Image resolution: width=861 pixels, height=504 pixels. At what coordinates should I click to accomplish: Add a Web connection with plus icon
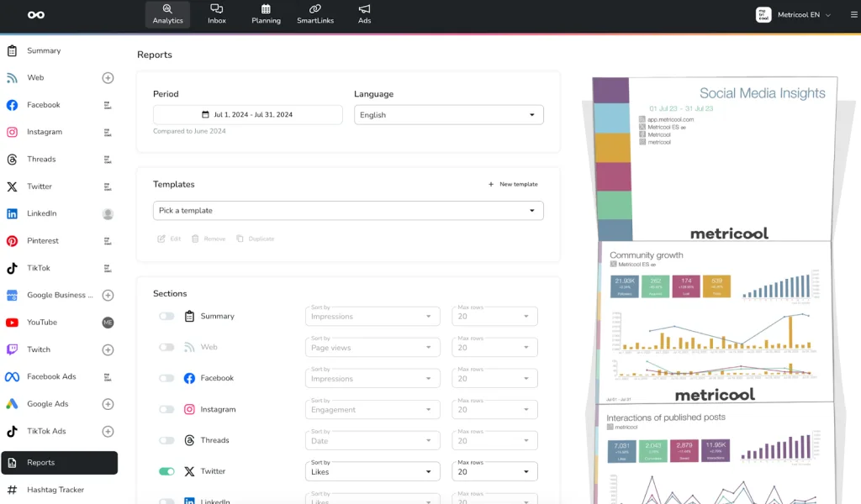click(x=108, y=78)
